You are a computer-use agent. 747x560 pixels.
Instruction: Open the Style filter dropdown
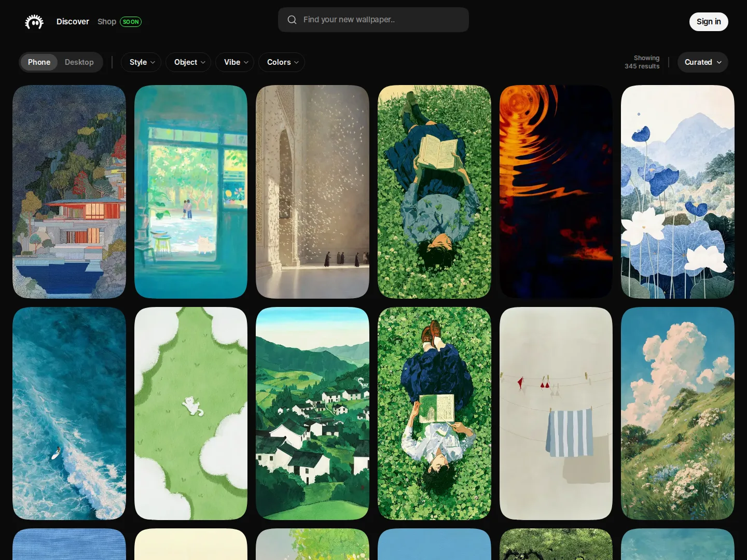141,62
